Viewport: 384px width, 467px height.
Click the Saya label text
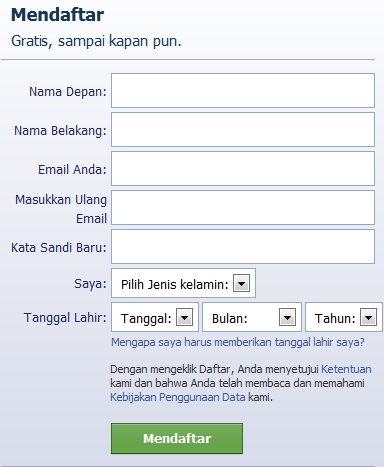tap(90, 284)
